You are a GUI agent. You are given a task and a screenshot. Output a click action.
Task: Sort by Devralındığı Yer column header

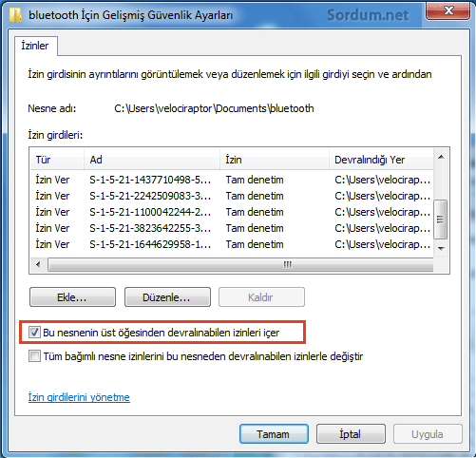pos(381,160)
